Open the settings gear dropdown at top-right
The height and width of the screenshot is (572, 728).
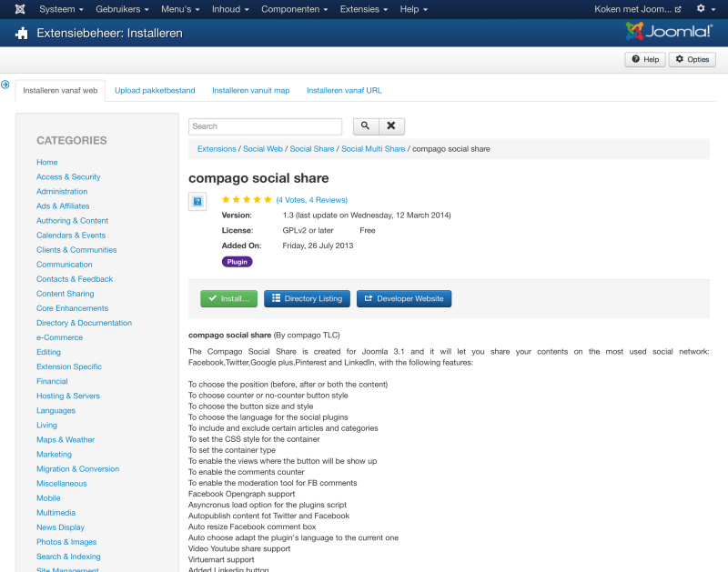pos(706,9)
